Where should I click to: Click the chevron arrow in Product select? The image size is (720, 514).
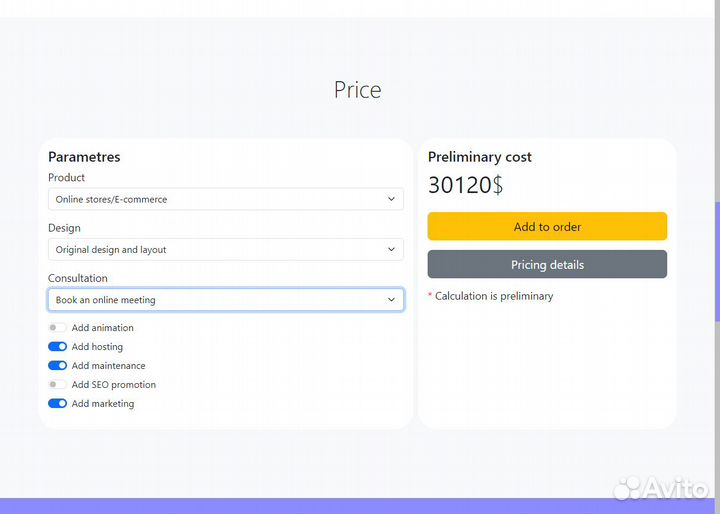pos(391,199)
